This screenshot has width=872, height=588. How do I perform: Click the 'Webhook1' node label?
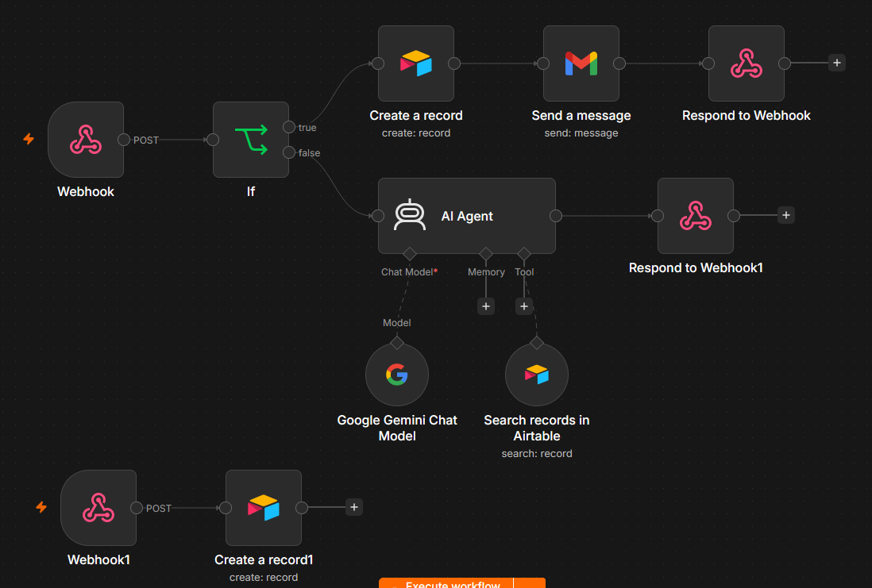point(98,559)
